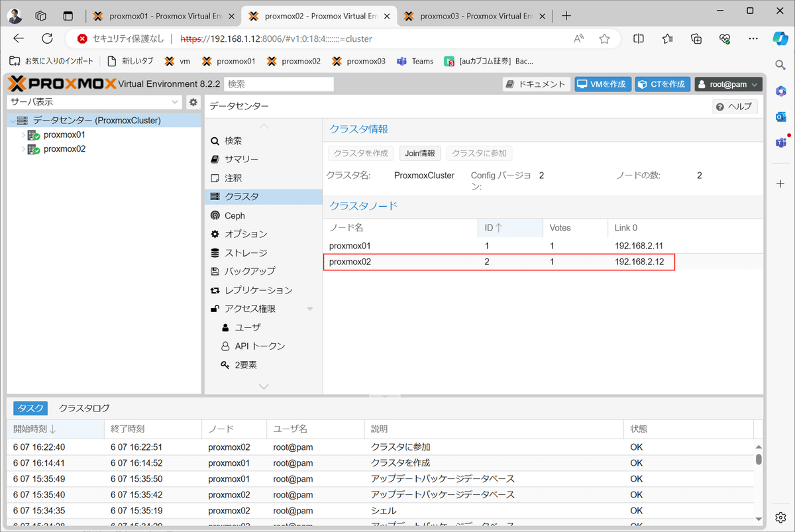Open sidebar settings gear at bottom
The width and height of the screenshot is (795, 532).
click(780, 517)
